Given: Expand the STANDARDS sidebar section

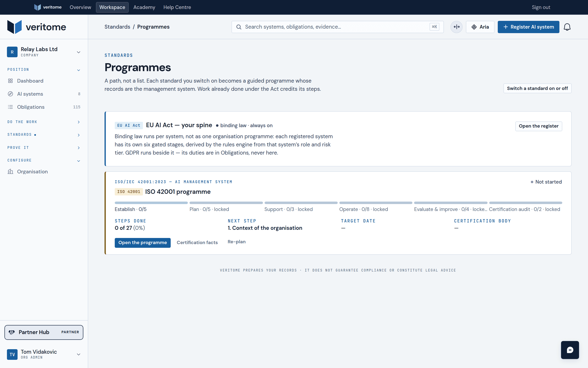Looking at the screenshot, I should (x=78, y=135).
